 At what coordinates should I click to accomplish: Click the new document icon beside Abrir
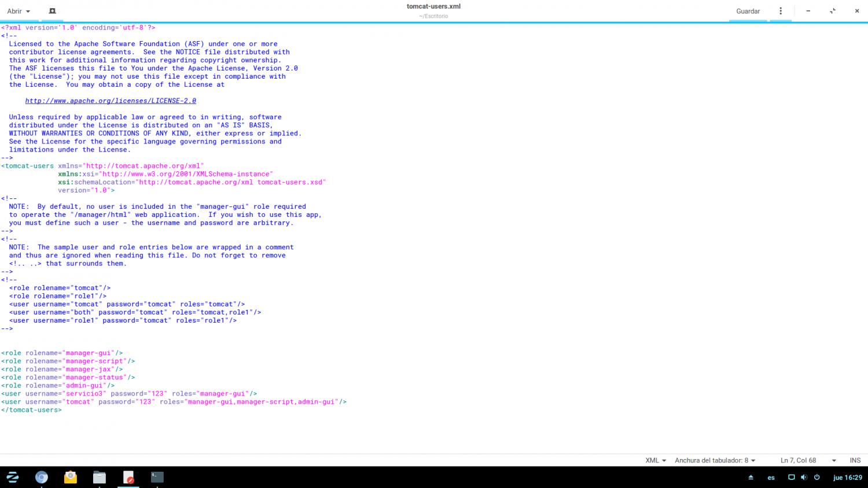pyautogui.click(x=52, y=11)
